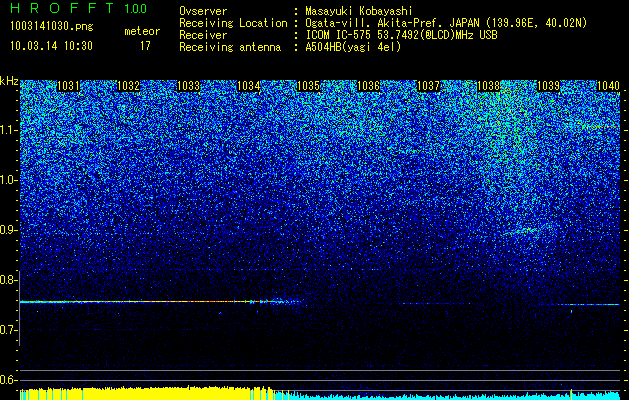
Task: Click the 1.1 frequency axis label
Action: click(x=9, y=130)
